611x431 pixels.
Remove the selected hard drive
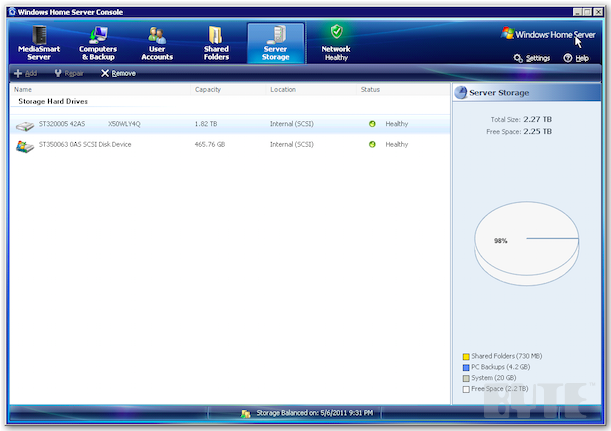point(118,73)
